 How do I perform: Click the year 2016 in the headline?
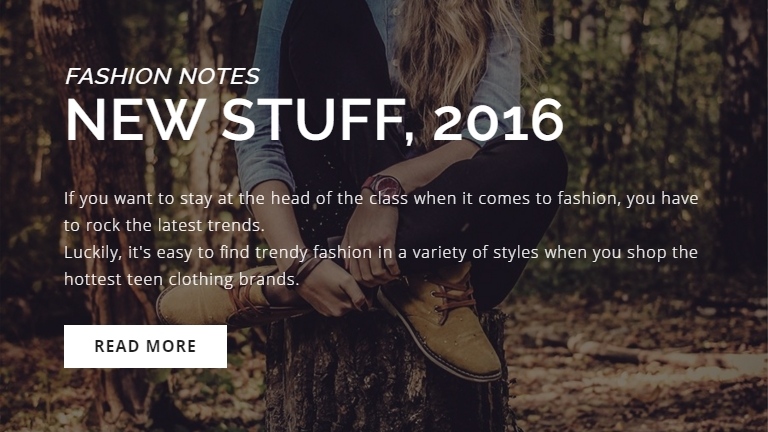click(x=499, y=120)
